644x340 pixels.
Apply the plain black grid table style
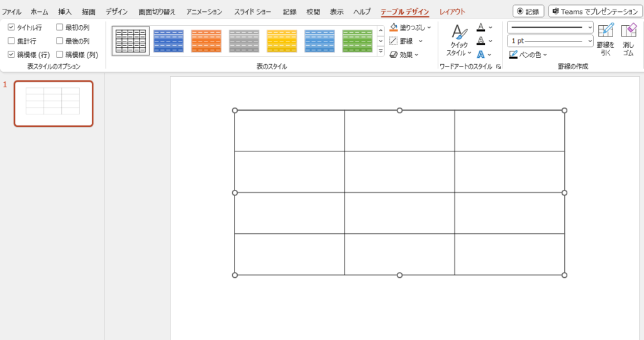(x=131, y=41)
